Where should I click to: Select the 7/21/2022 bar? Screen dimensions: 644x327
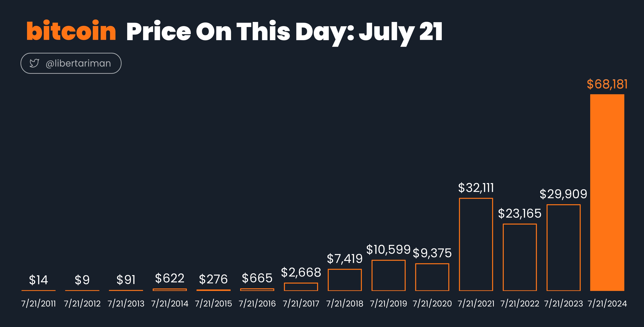[520, 257]
